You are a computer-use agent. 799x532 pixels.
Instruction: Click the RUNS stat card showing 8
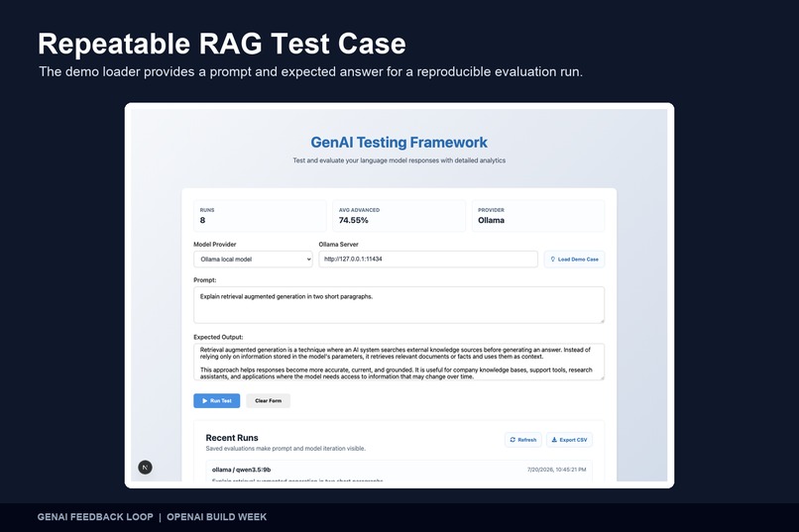click(x=260, y=216)
